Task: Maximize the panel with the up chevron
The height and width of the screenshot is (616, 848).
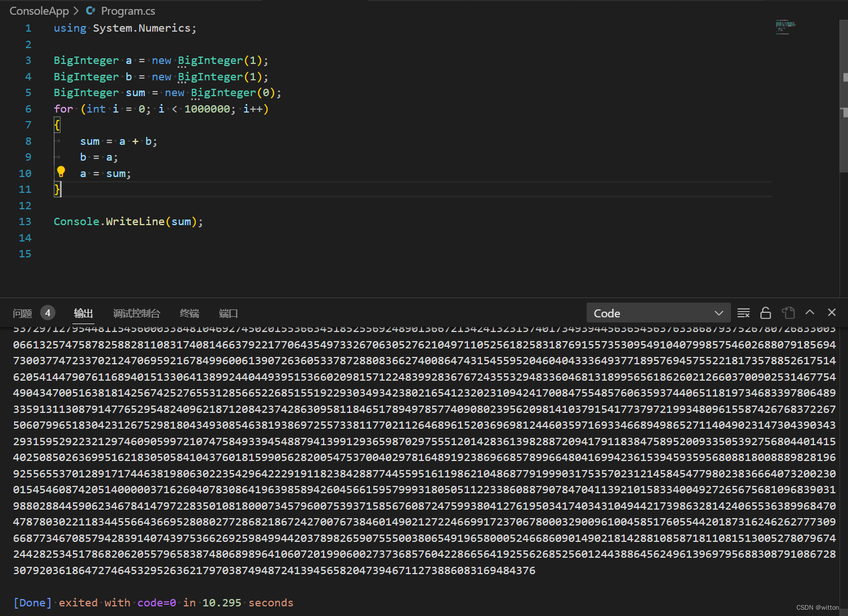Action: 810,312
